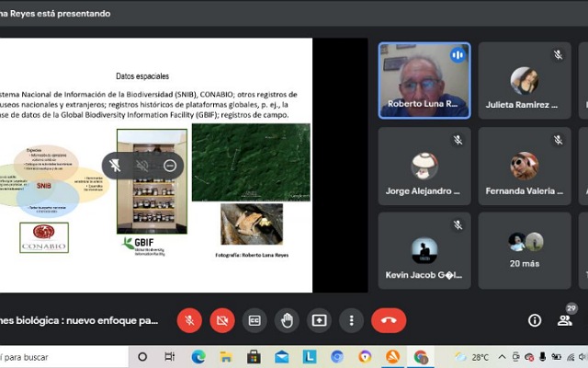588x368 pixels.
Task: Click the muted mic icon on Julieta Ramirez's tile
Action: (558, 55)
